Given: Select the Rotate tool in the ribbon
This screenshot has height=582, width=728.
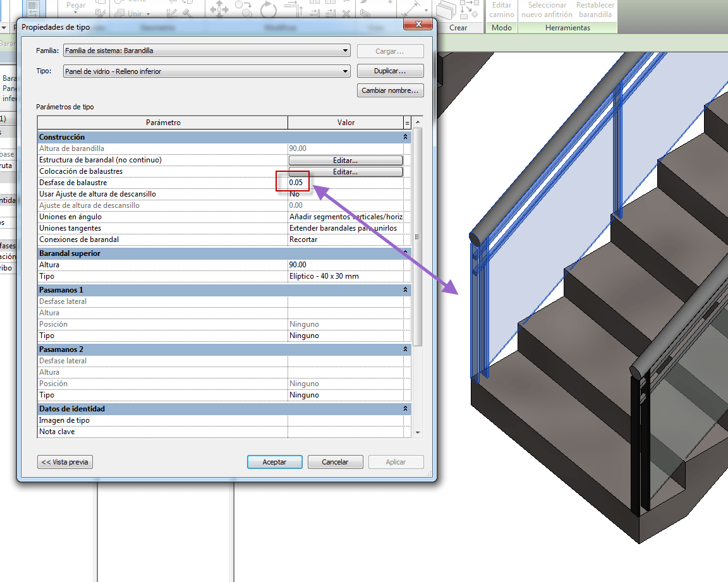Looking at the screenshot, I should 269,9.
